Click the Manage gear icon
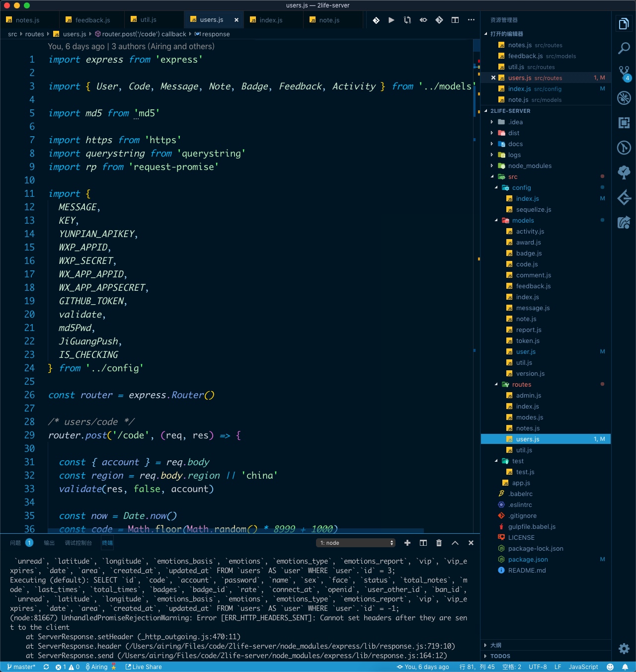636x672 pixels. coord(624,648)
